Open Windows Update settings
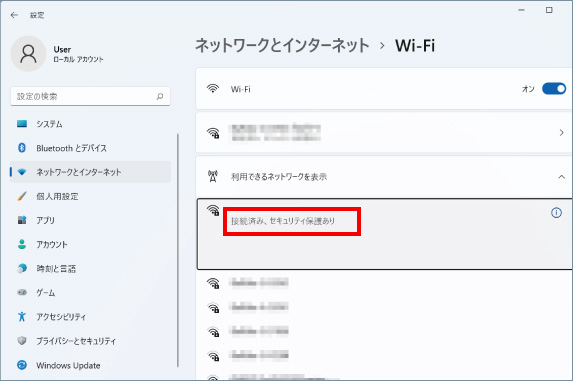573x381 pixels. pyautogui.click(x=90, y=365)
